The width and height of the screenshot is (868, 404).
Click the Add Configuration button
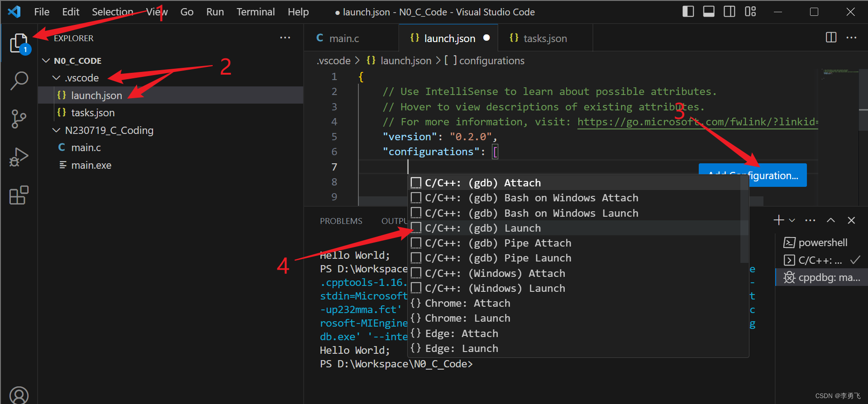(x=753, y=175)
